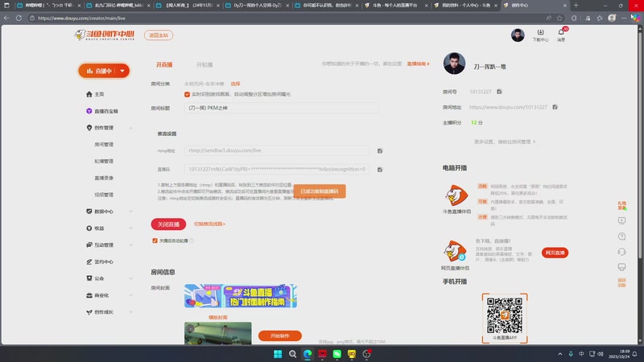Open the 直播指南 guide link
The width and height of the screenshot is (644, 362).
[418, 64]
